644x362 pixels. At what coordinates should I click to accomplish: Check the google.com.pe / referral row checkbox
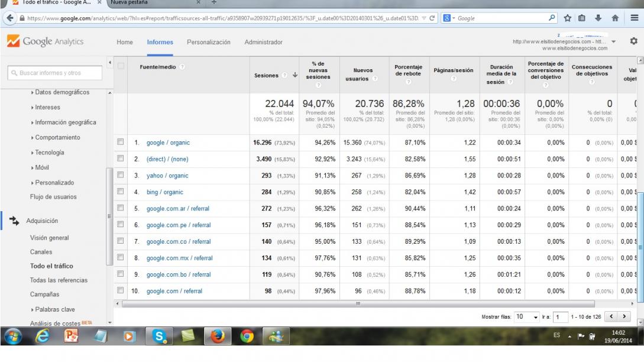[120, 224]
